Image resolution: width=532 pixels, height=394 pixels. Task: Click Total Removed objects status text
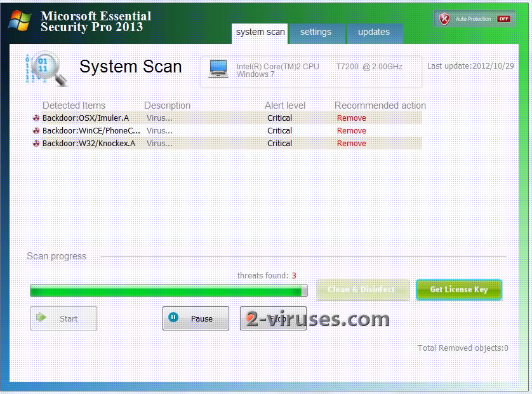(463, 348)
